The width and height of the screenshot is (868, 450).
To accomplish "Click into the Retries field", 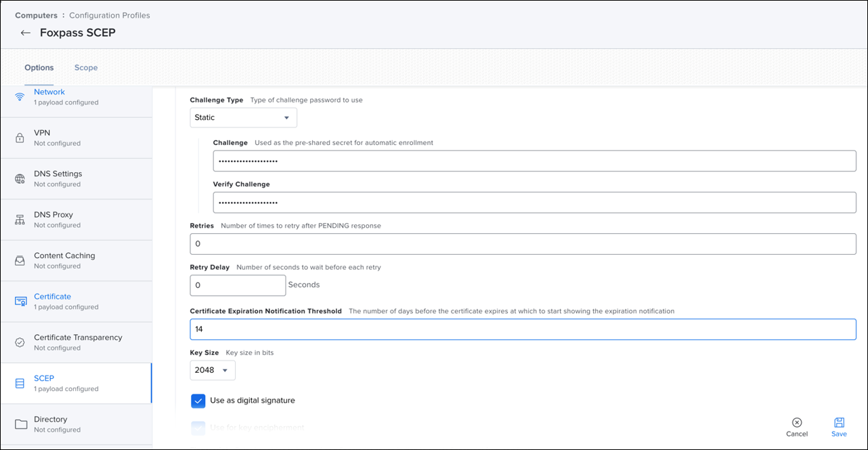I will [523, 244].
